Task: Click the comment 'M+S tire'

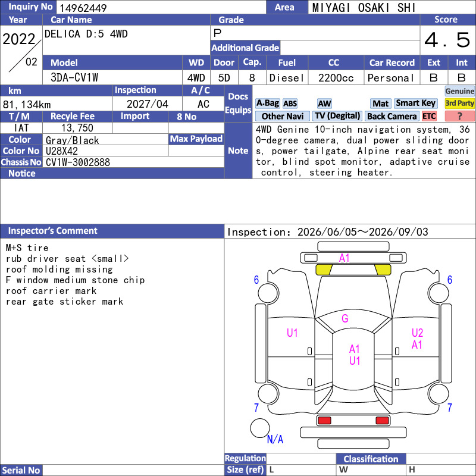Action: (27, 248)
